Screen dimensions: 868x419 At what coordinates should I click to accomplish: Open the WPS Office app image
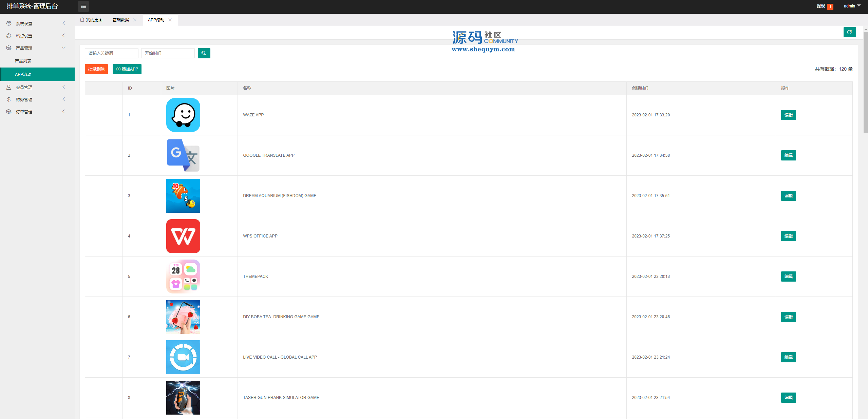[183, 236]
